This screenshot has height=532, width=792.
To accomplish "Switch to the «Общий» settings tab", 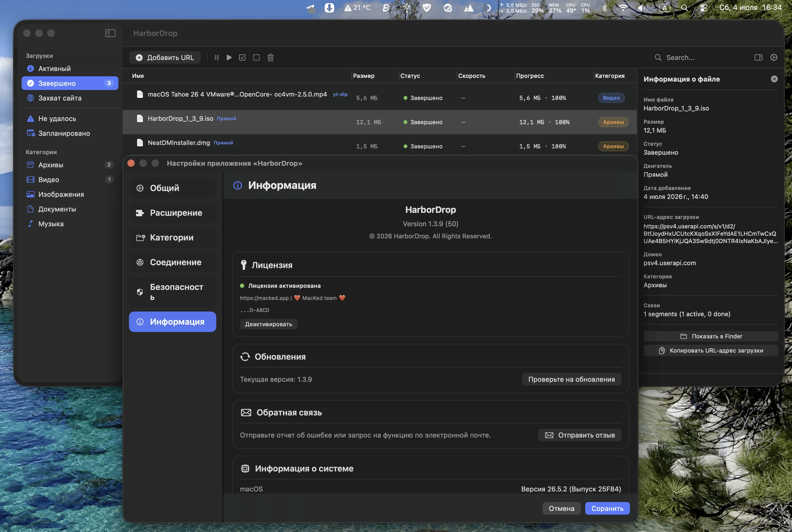I will click(172, 188).
